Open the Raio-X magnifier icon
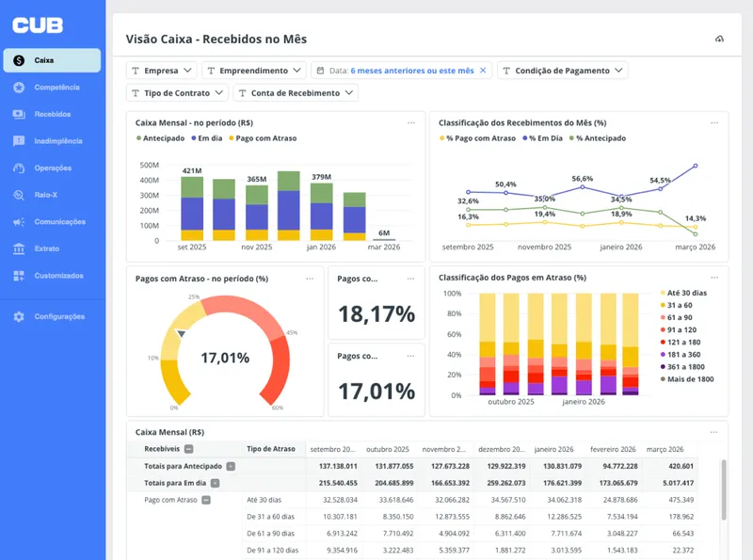Viewport: 753px width, 560px height. pos(19,195)
